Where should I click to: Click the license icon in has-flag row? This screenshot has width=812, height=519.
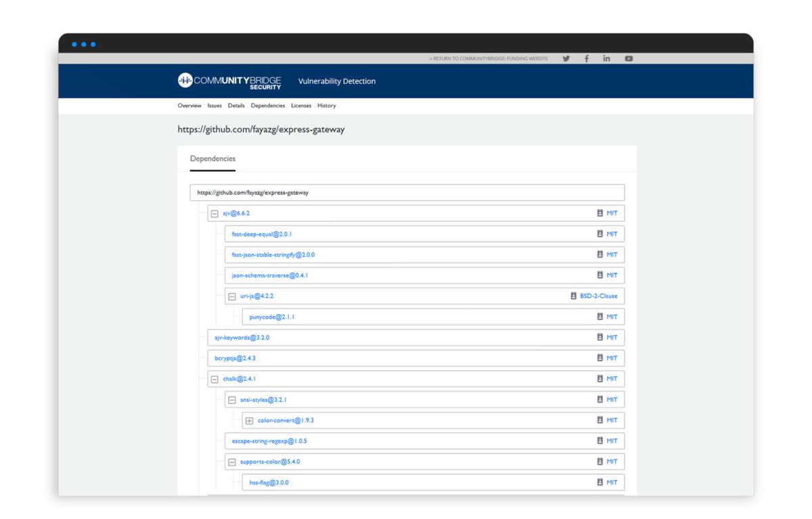coord(600,482)
